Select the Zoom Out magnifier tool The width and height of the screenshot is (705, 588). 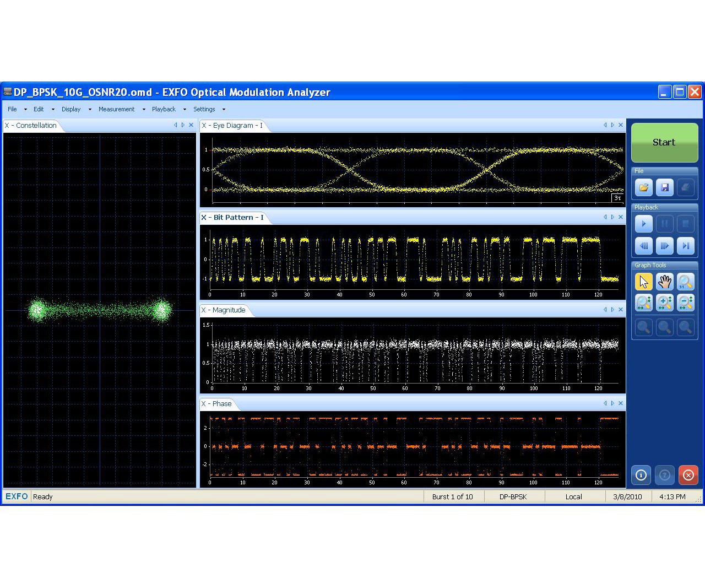point(685,303)
